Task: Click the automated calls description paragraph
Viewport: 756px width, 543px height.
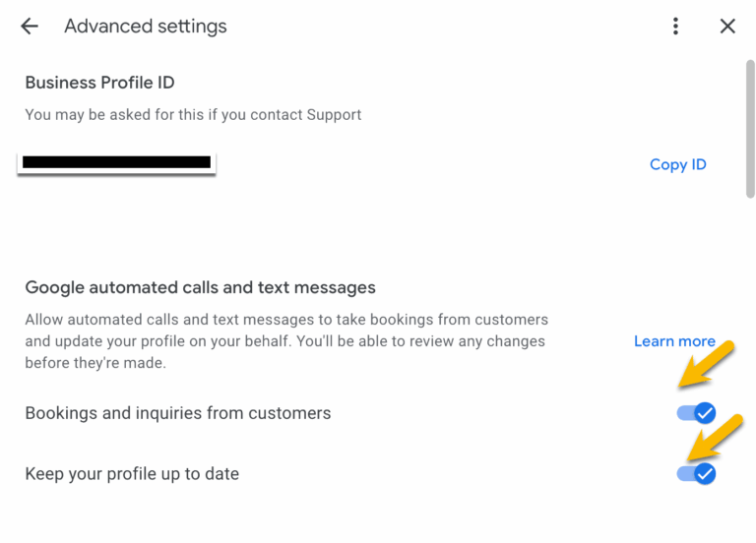Action: 285,341
